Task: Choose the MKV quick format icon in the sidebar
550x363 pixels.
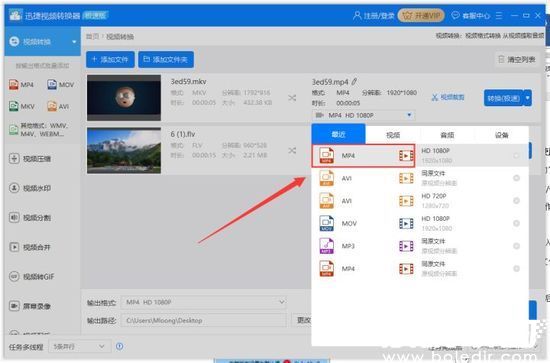Action: coord(22,106)
